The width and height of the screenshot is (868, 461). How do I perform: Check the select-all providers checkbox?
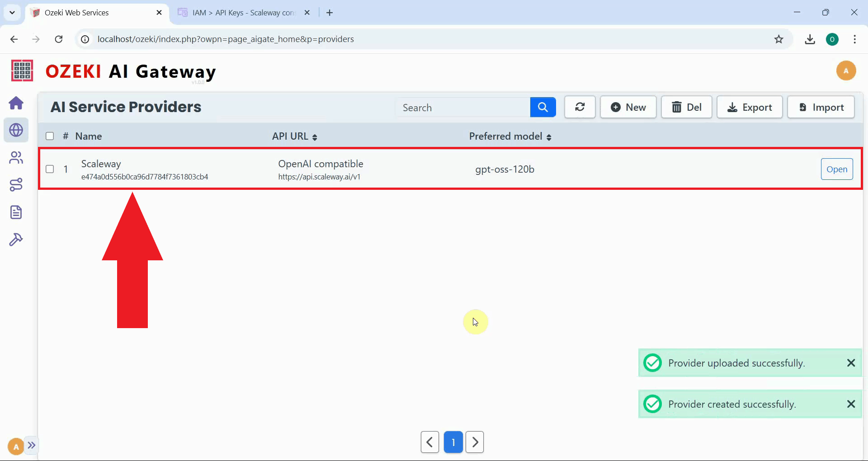(x=50, y=136)
